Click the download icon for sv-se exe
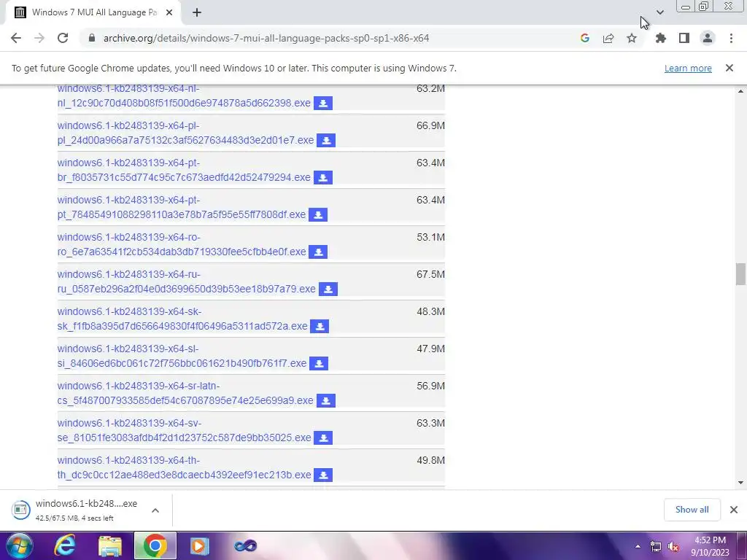Screen dimensions: 747x560 tap(323, 437)
